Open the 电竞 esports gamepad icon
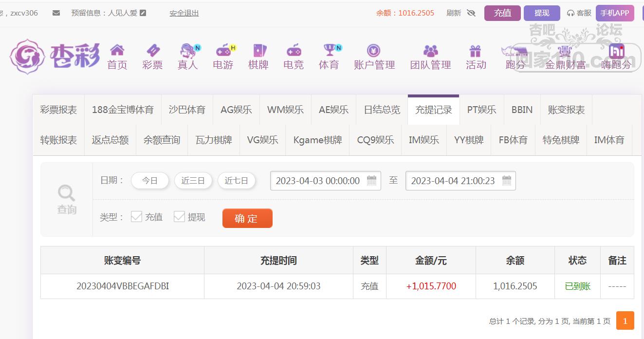 [x=294, y=50]
